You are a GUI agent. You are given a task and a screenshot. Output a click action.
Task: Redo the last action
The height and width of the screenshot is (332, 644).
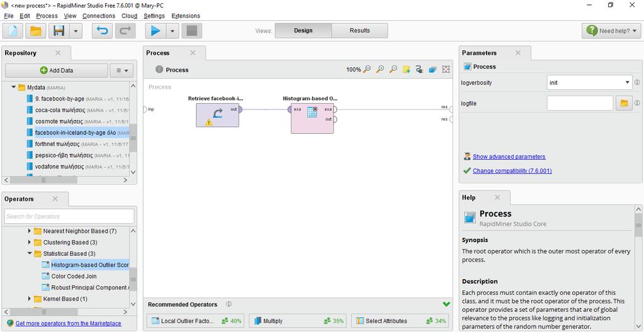pyautogui.click(x=125, y=31)
